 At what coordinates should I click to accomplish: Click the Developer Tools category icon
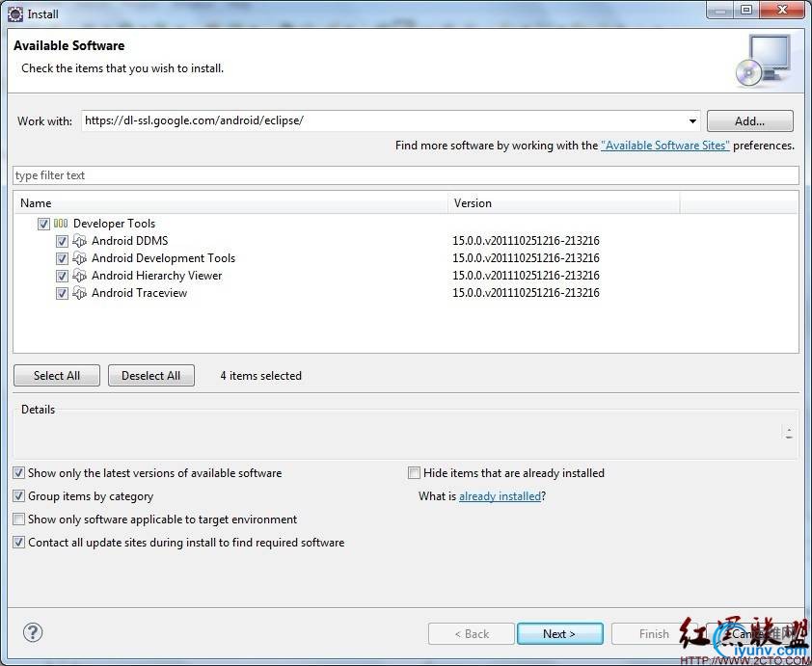[x=61, y=224]
